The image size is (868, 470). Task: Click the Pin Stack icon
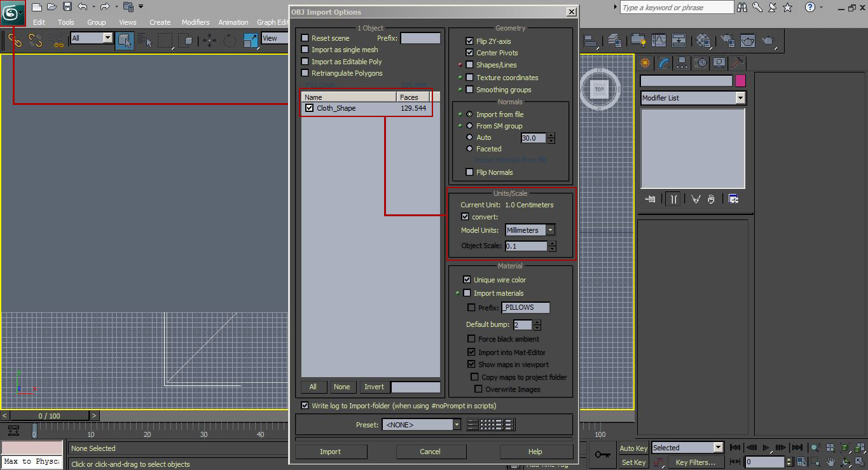(x=651, y=199)
